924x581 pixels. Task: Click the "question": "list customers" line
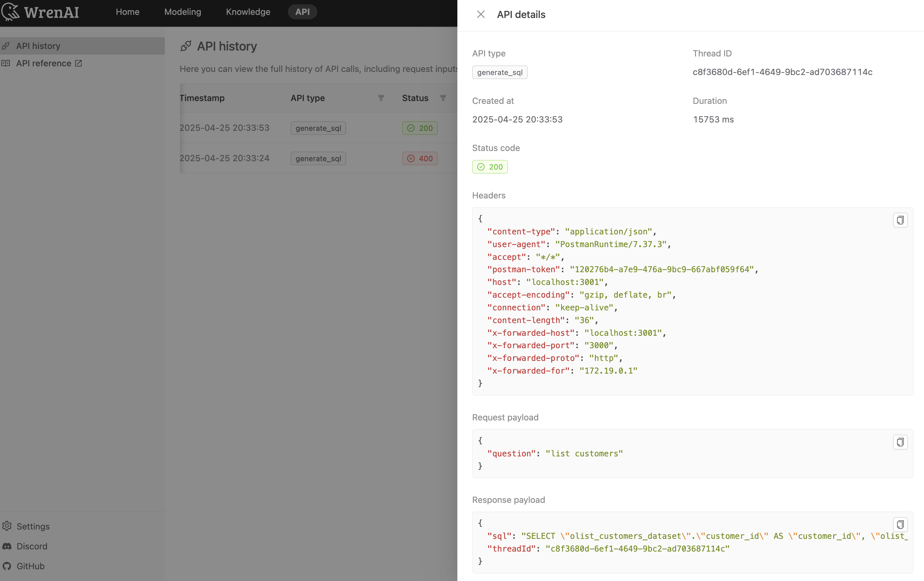[x=555, y=454]
